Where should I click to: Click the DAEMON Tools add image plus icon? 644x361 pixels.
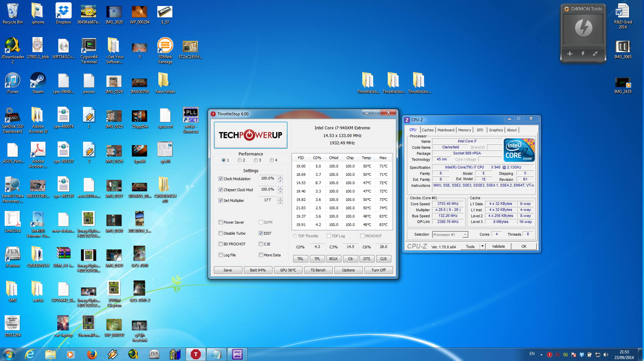pyautogui.click(x=570, y=54)
